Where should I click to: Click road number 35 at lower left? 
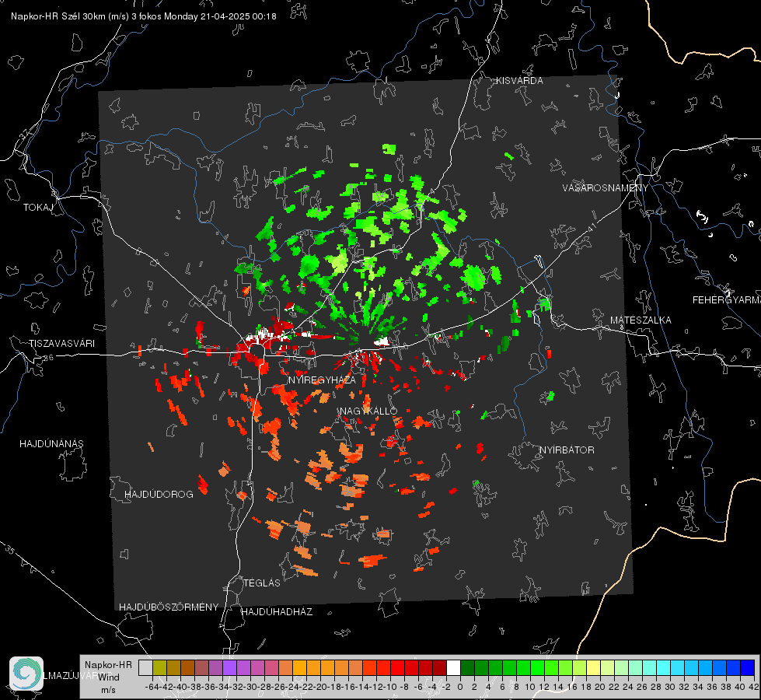(9, 551)
